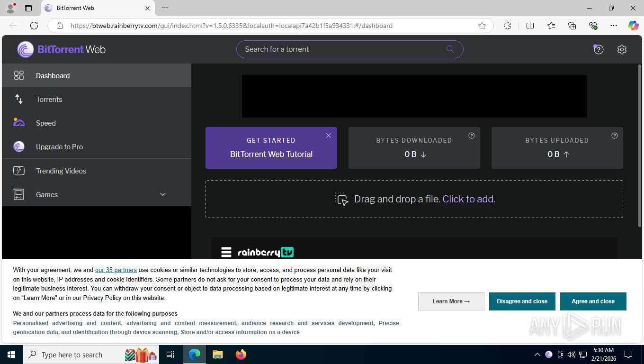The height and width of the screenshot is (364, 644).
Task: Click the rainberry tv logo
Action: [266, 252]
